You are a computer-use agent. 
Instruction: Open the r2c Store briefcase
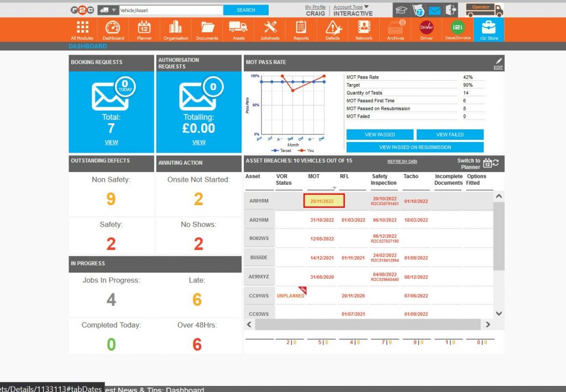pyautogui.click(x=489, y=30)
